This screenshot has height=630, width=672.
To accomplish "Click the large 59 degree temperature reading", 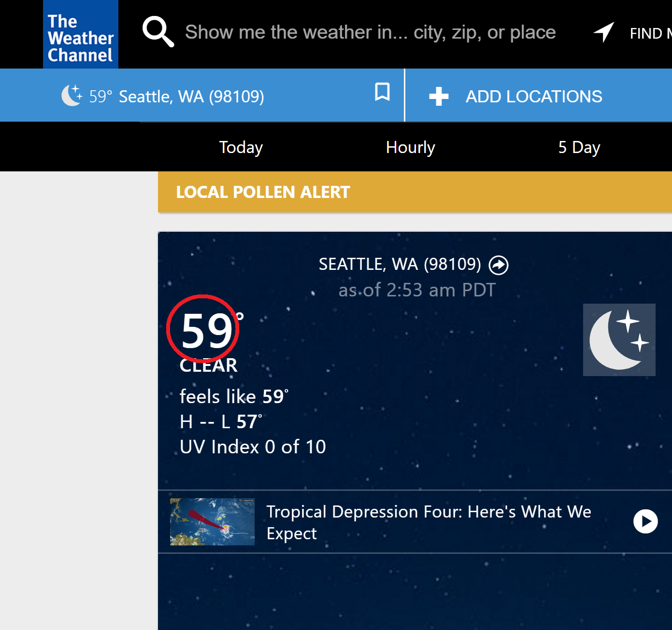I will [207, 331].
